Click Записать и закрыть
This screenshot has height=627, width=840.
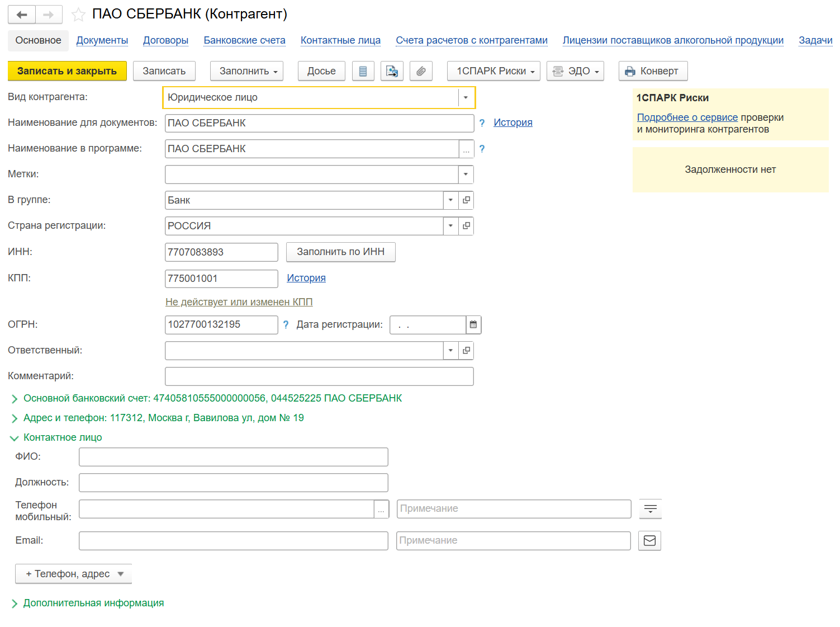click(67, 71)
